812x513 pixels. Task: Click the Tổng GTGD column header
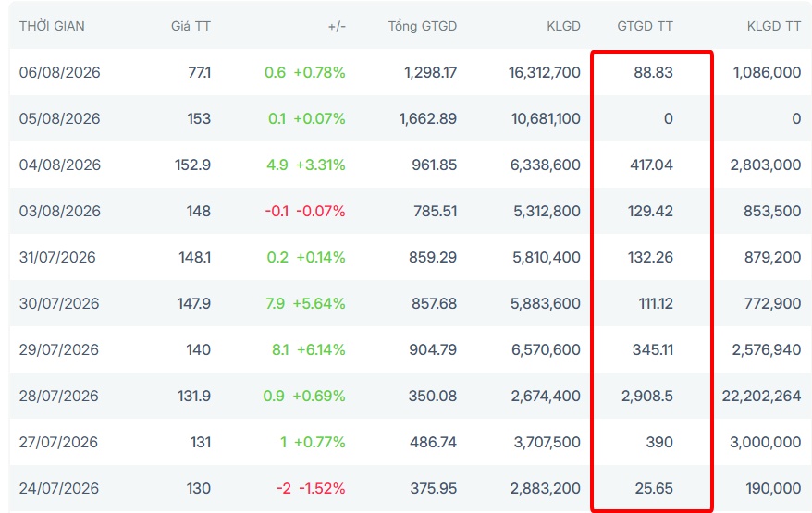point(423,26)
